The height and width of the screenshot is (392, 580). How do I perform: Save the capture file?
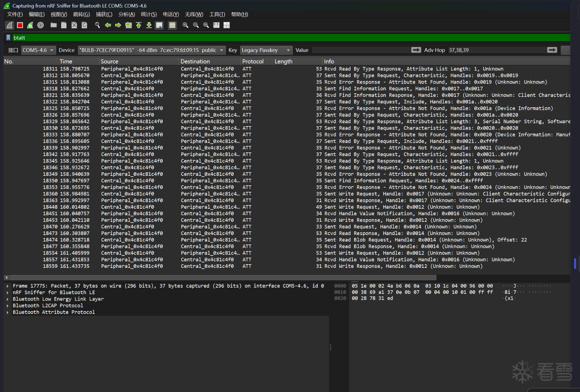(64, 25)
